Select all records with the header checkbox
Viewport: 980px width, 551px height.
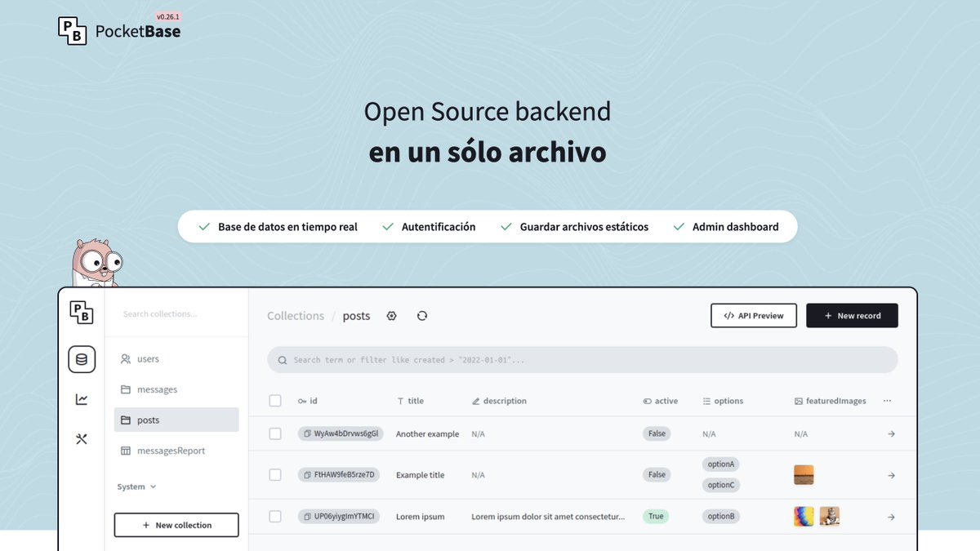pos(275,401)
